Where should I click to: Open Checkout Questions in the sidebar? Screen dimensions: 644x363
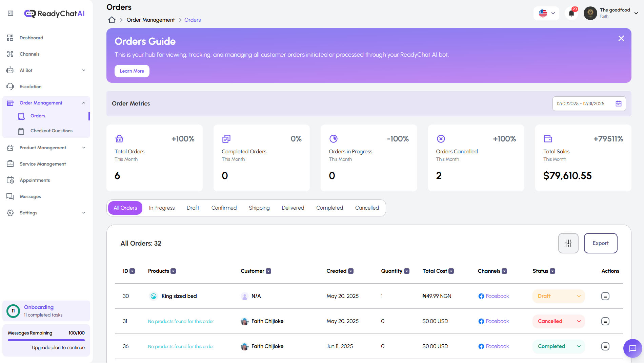pyautogui.click(x=51, y=131)
